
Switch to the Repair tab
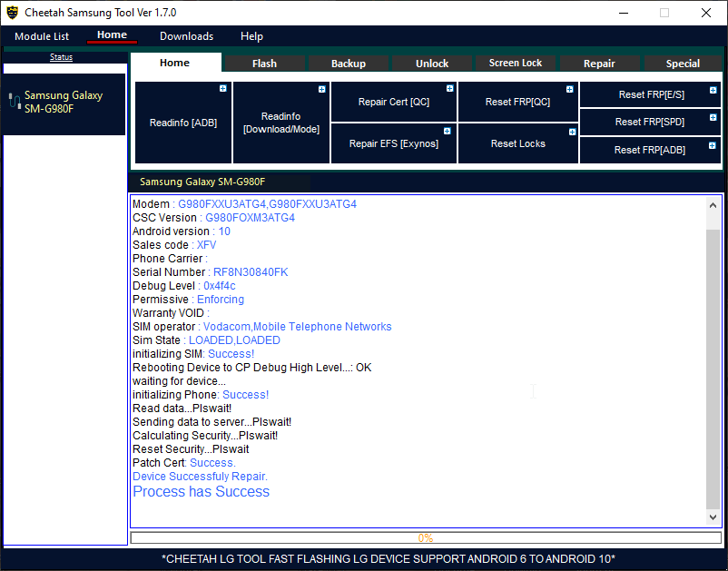[x=599, y=64]
